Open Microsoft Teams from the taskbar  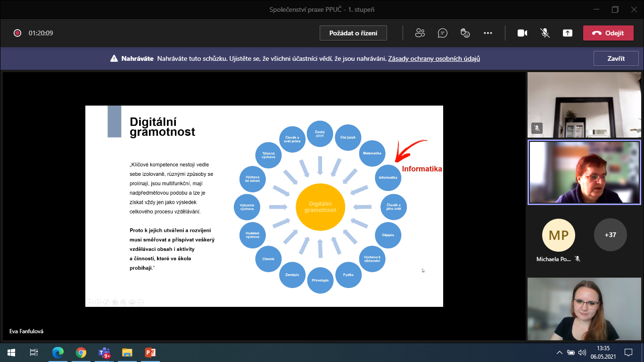(x=104, y=353)
